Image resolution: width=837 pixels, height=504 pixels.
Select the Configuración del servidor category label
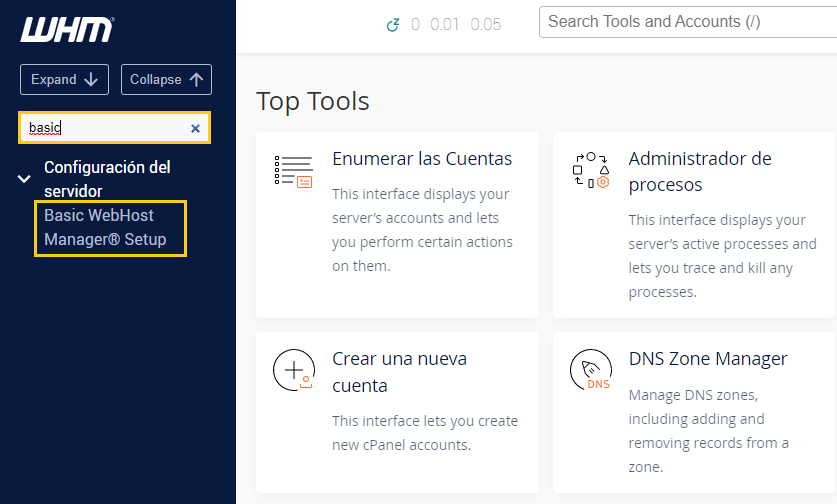[x=107, y=179]
